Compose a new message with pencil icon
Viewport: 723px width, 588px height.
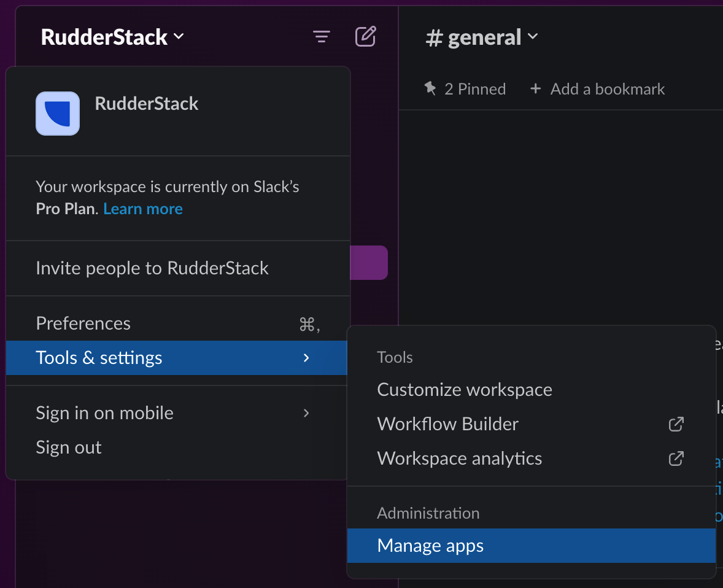pos(366,36)
